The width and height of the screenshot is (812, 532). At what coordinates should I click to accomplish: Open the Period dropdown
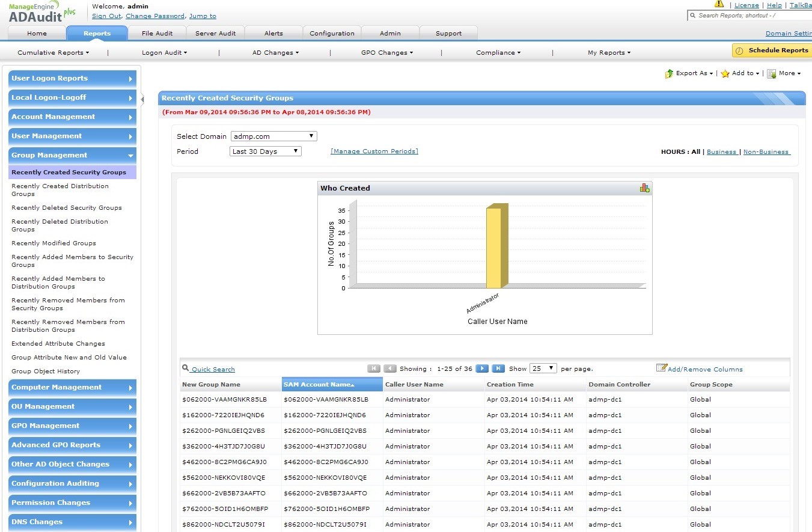click(x=266, y=151)
